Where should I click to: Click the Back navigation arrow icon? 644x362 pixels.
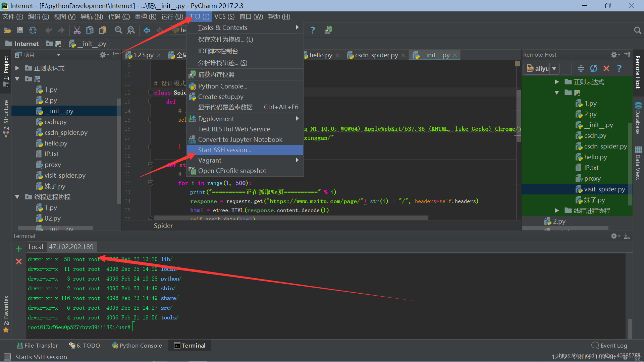coord(147,31)
